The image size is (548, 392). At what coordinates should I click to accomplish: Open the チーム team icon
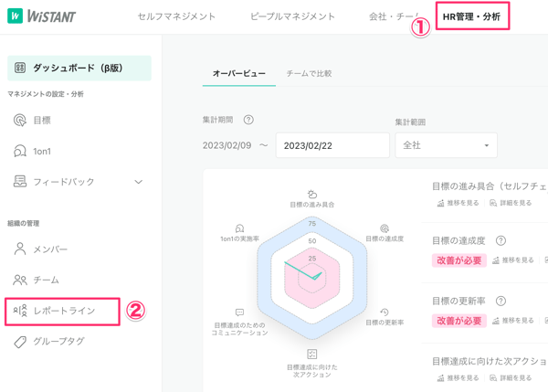pyautogui.click(x=20, y=280)
